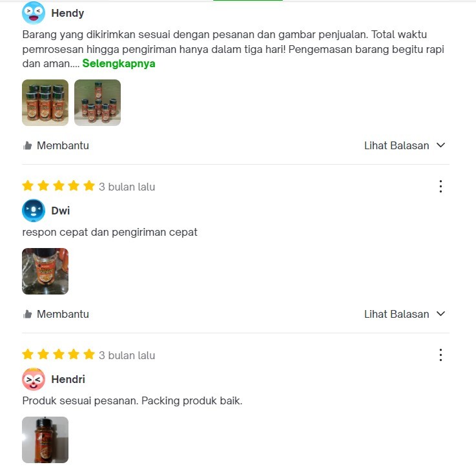This screenshot has height=467, width=476.
Task: Open Hendy's second product photo thumbnail
Action: tap(98, 103)
